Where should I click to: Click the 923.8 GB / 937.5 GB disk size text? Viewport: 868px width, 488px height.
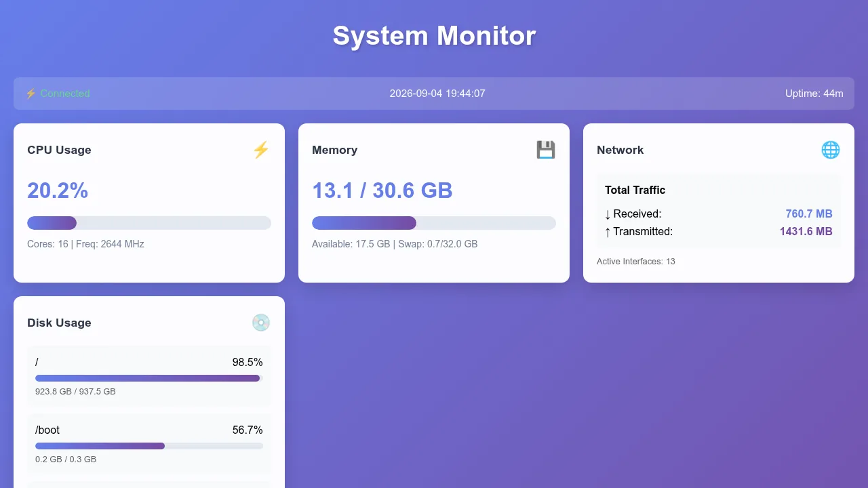coord(75,392)
